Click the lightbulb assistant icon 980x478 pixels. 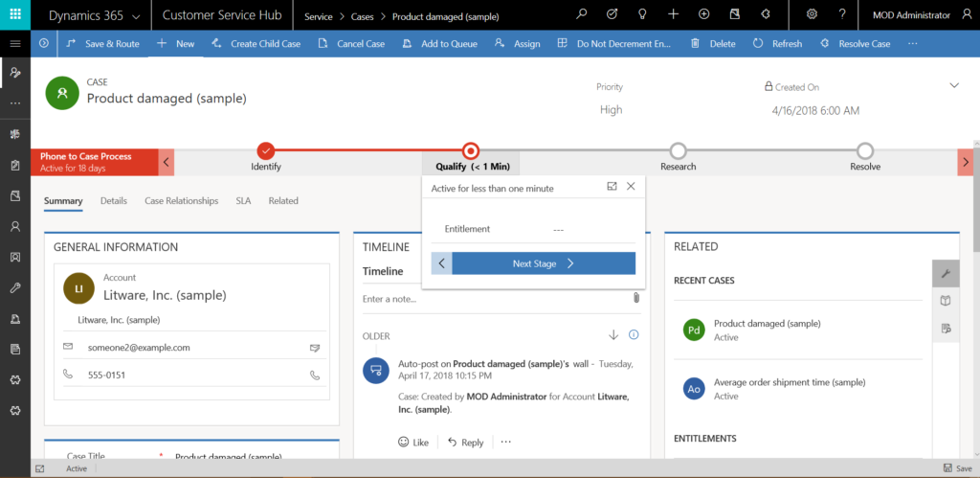[642, 14]
